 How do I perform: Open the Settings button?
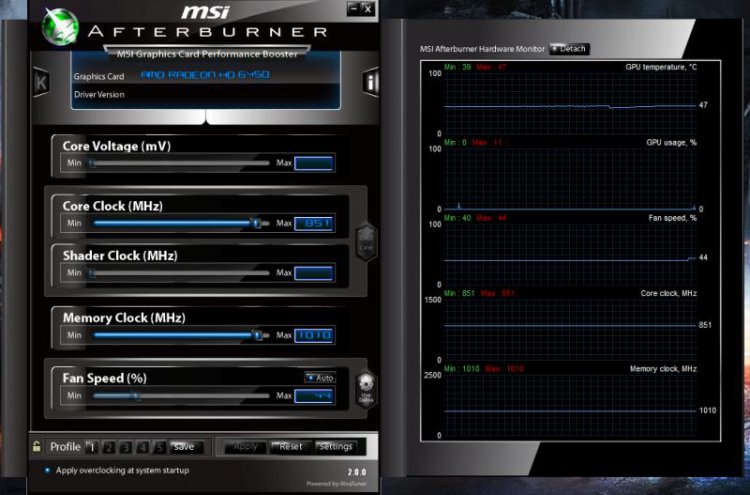[336, 447]
